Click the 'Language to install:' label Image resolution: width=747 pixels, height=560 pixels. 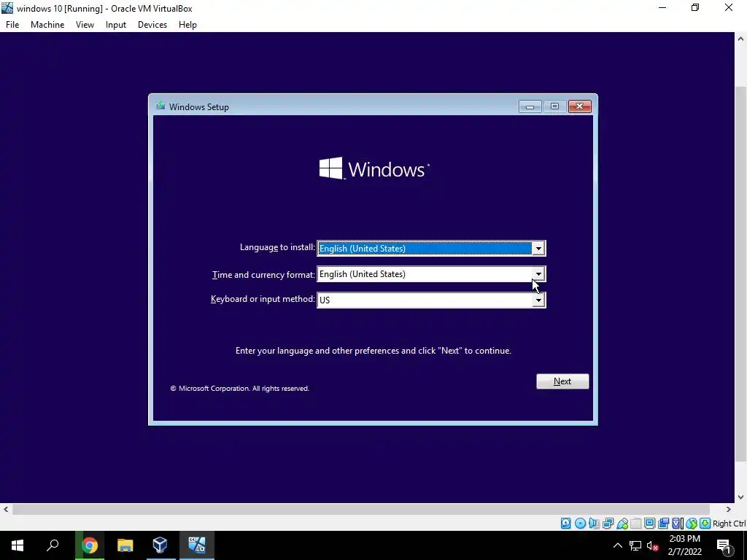tap(277, 247)
